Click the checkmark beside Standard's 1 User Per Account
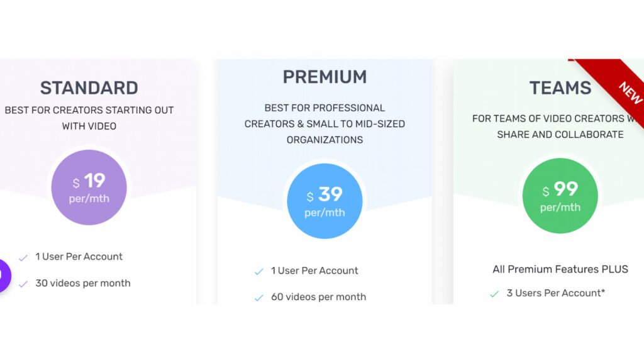Viewport: 644px width, 363px height. coord(23,257)
